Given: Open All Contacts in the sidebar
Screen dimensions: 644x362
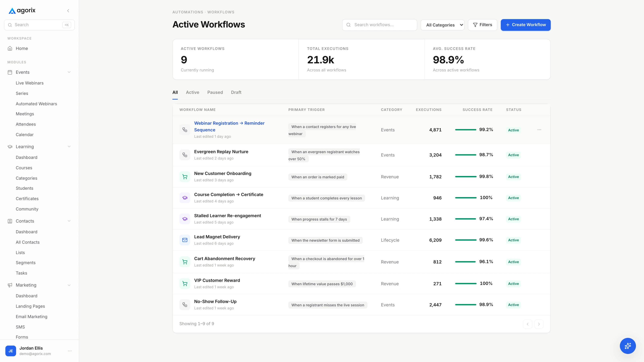Looking at the screenshot, I should click(x=28, y=242).
